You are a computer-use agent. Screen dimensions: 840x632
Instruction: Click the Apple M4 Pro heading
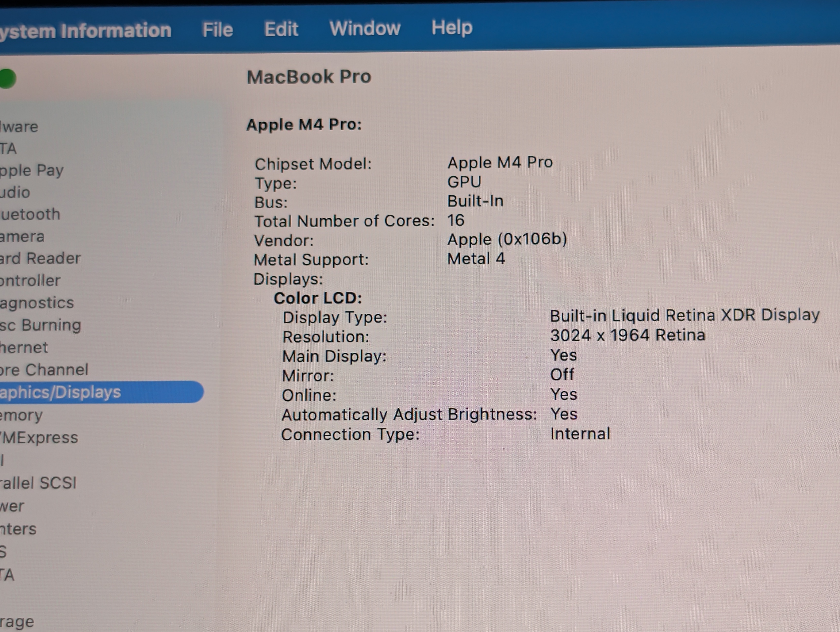coord(304,125)
